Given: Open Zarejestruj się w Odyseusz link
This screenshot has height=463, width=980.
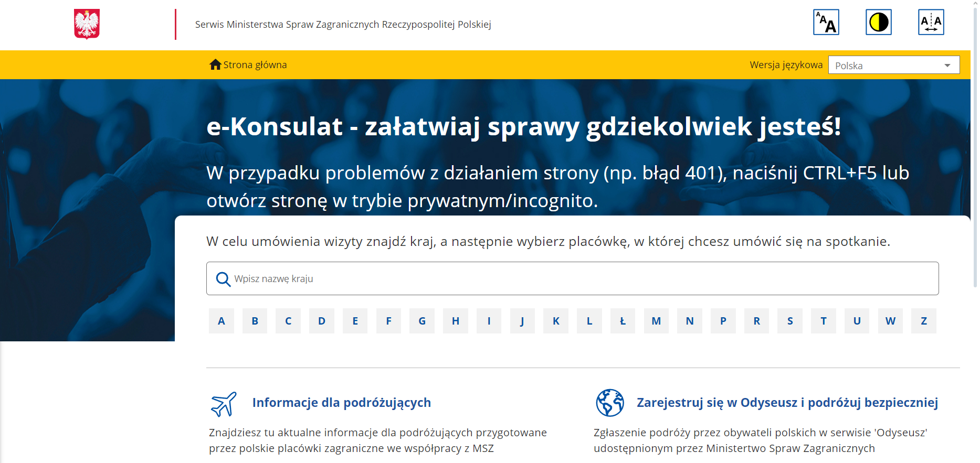Looking at the screenshot, I should pos(787,403).
